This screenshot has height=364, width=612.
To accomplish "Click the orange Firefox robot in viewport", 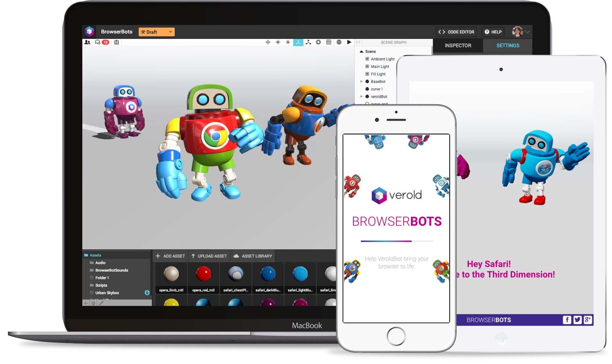I will [298, 125].
